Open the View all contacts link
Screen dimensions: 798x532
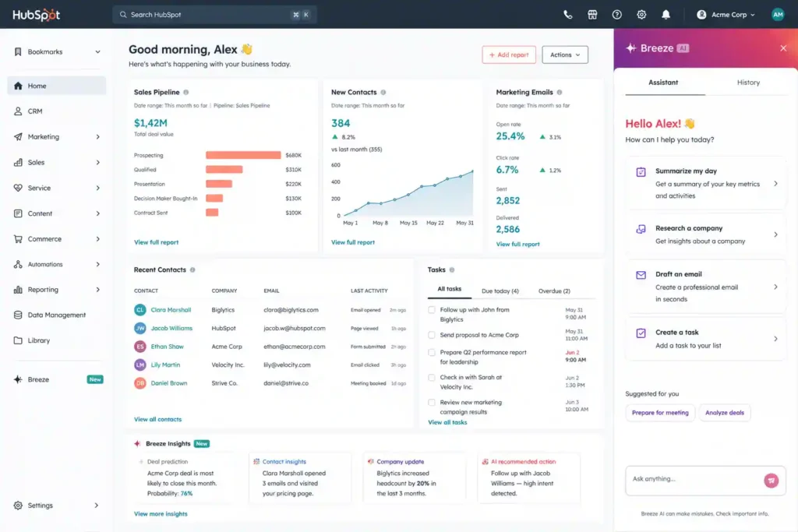point(157,419)
